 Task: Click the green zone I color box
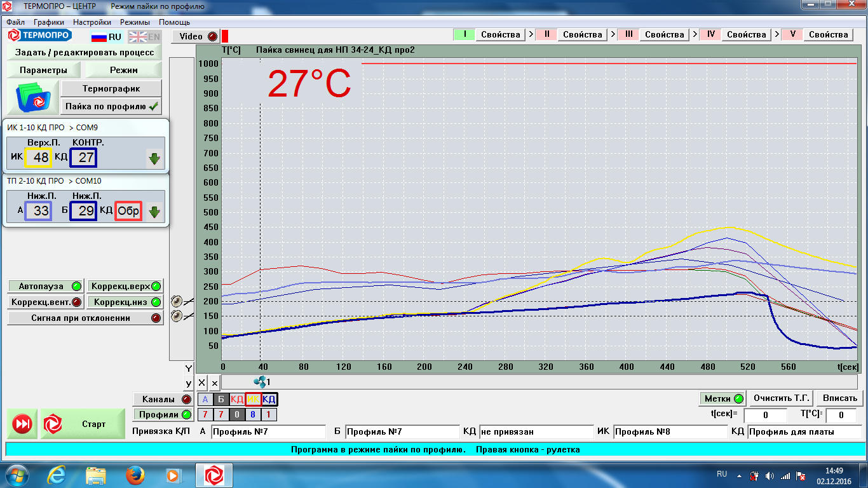coord(465,34)
